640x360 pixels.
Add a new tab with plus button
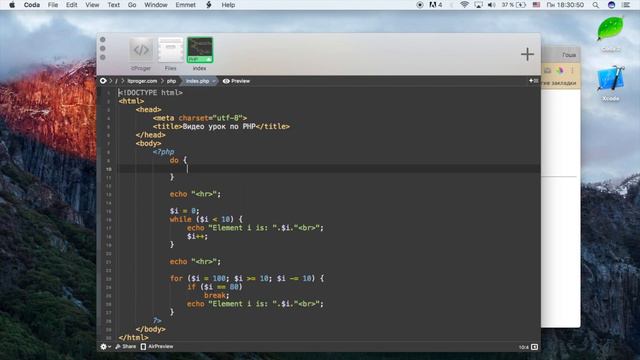pyautogui.click(x=527, y=54)
